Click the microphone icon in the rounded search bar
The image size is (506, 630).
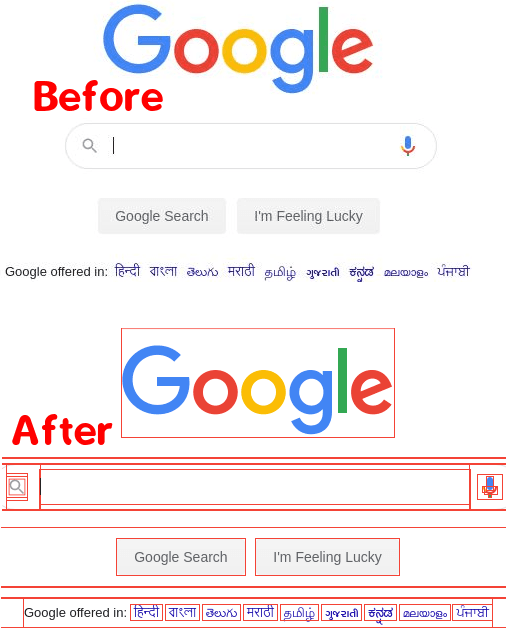tap(408, 145)
